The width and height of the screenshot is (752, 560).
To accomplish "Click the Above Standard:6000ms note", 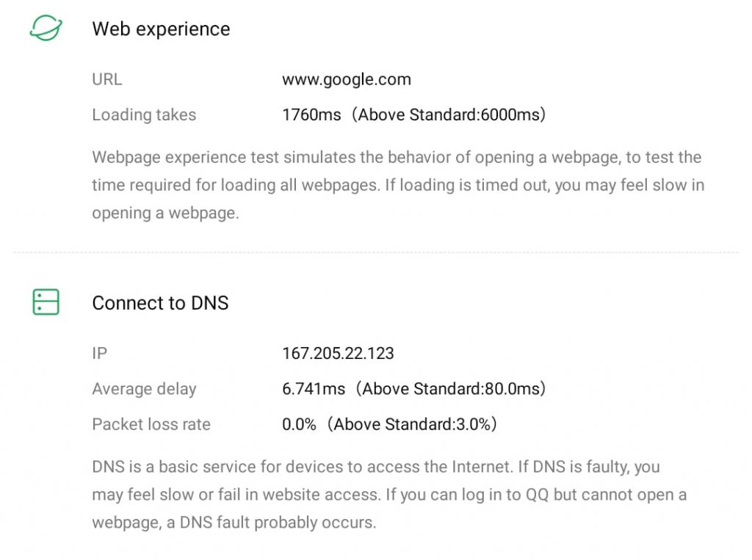I will (449, 114).
